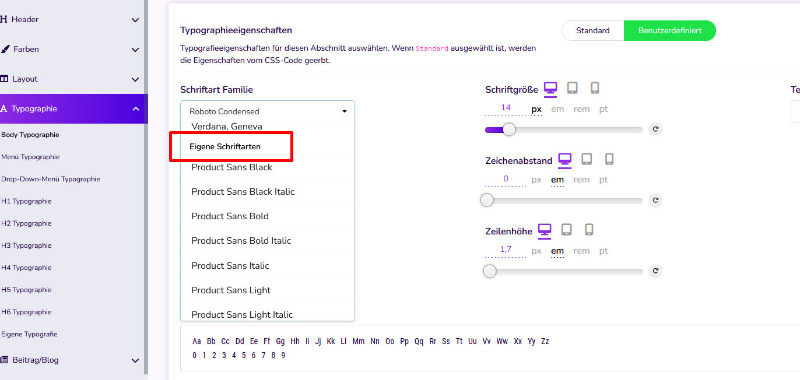Pick Product Sans Italic font
Viewport: 800px width, 380px height.
267,266
